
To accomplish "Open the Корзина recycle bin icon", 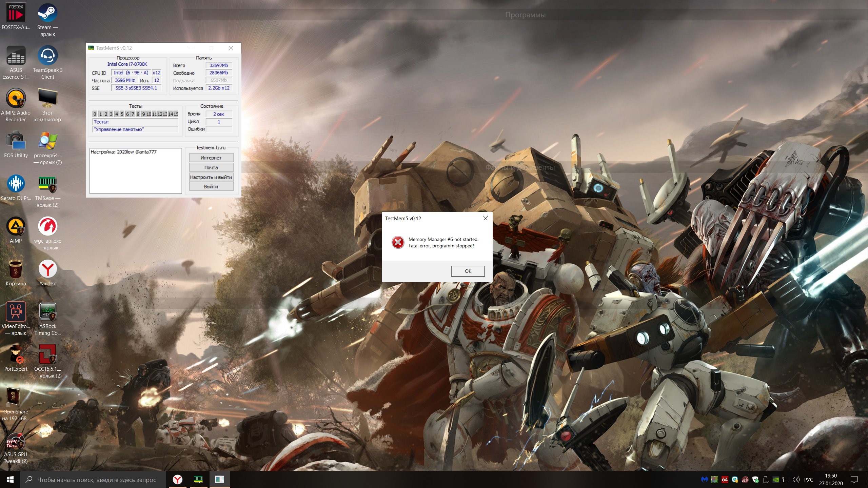I will 16,269.
